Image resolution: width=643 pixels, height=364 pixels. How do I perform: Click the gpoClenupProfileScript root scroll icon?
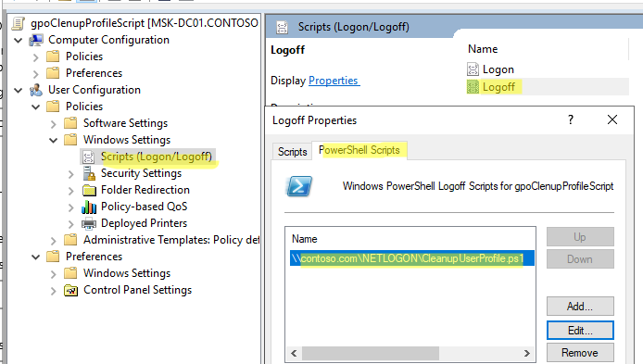(x=18, y=23)
